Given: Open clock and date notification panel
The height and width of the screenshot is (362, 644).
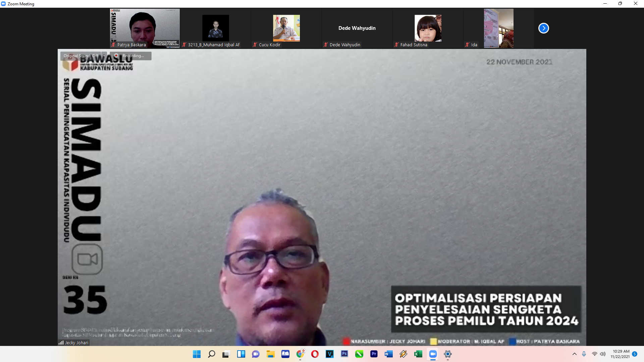Looking at the screenshot, I should tap(620, 354).
